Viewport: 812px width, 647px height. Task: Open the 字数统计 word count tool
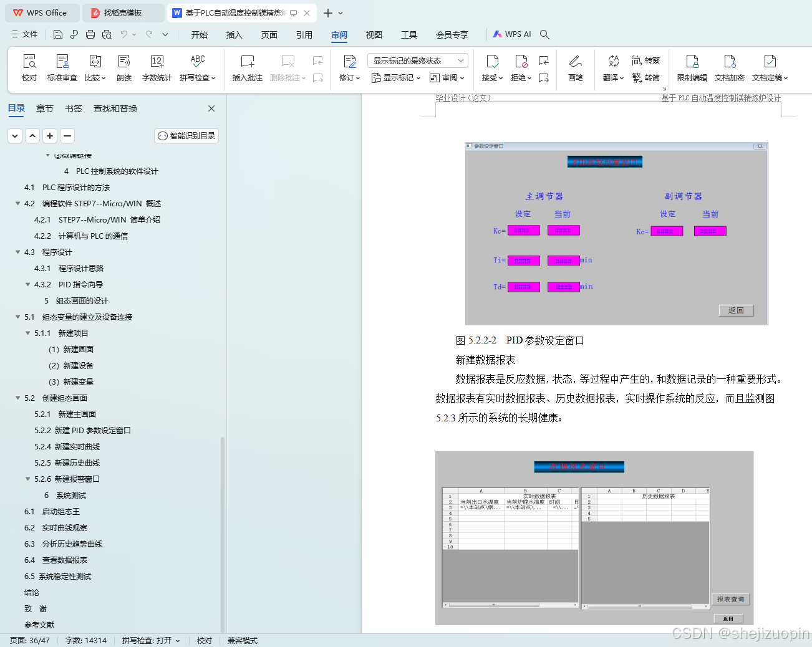157,68
